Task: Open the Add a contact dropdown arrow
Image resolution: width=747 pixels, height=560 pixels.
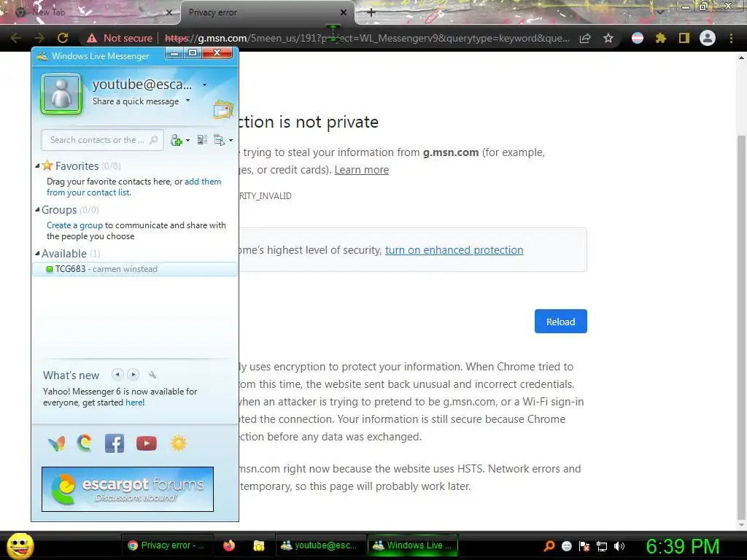Action: point(187,140)
